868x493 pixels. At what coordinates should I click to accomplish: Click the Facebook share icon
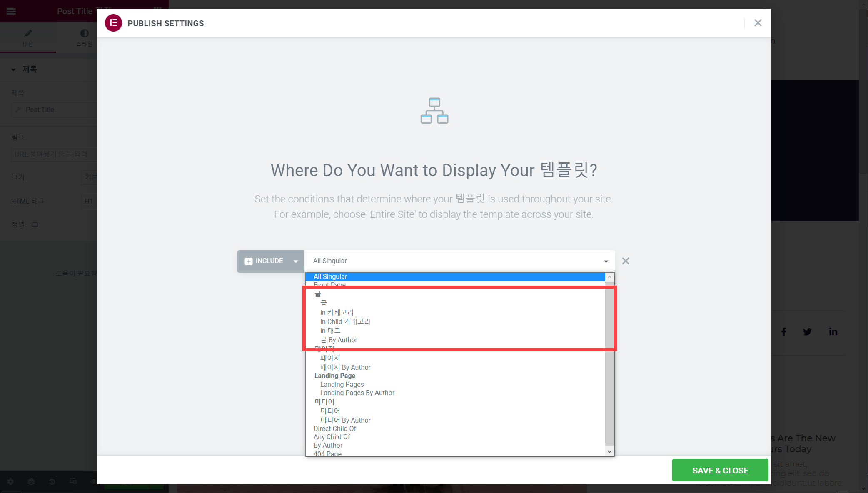click(x=783, y=331)
